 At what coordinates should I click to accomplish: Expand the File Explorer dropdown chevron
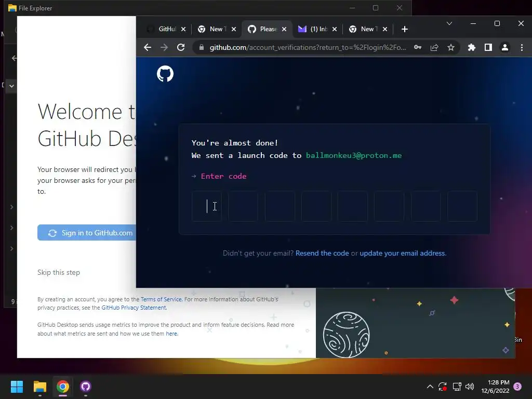click(x=11, y=86)
